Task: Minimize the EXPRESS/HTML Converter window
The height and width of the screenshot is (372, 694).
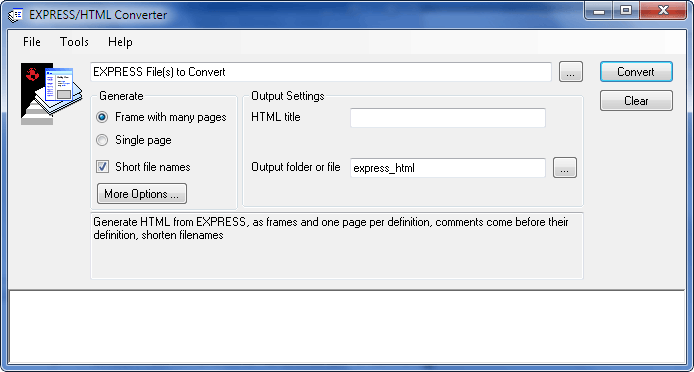Action: (599, 11)
